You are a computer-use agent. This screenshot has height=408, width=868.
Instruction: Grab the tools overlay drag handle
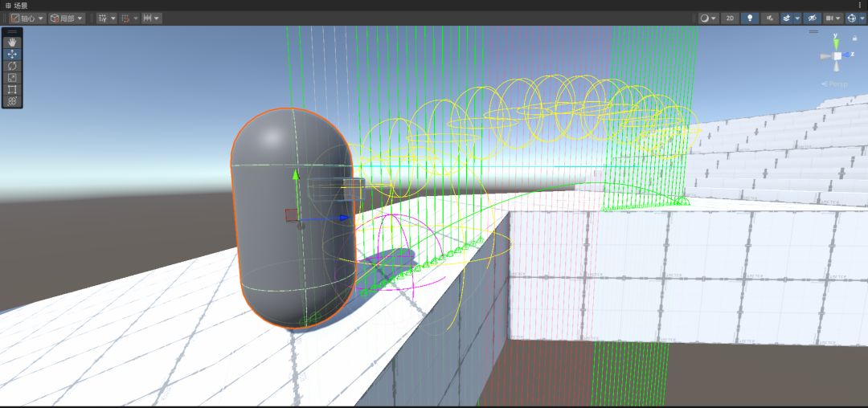pos(12,32)
